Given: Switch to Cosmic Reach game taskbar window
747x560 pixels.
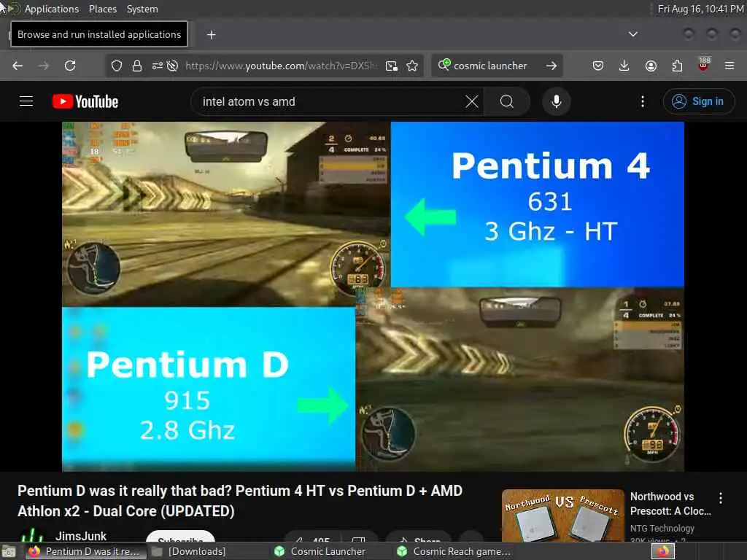Looking at the screenshot, I should pyautogui.click(x=455, y=551).
